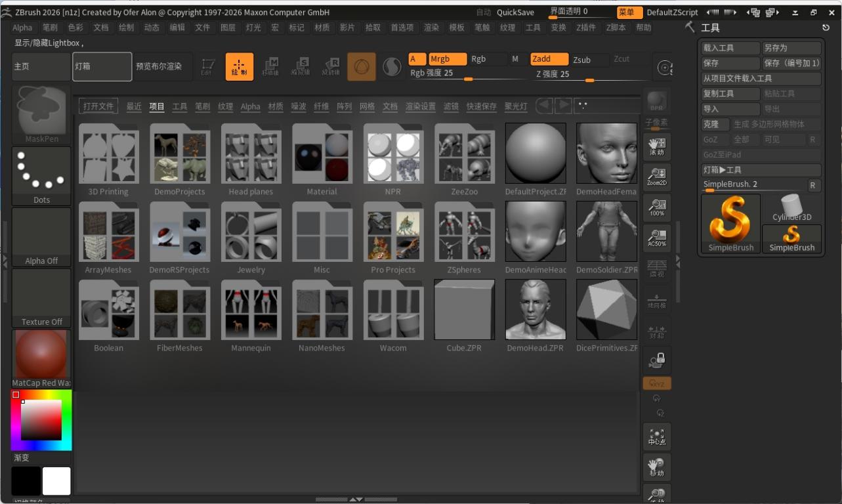Expand 灯箱▶工具 in the Tool panel
The width and height of the screenshot is (842, 504).
pyautogui.click(x=761, y=169)
